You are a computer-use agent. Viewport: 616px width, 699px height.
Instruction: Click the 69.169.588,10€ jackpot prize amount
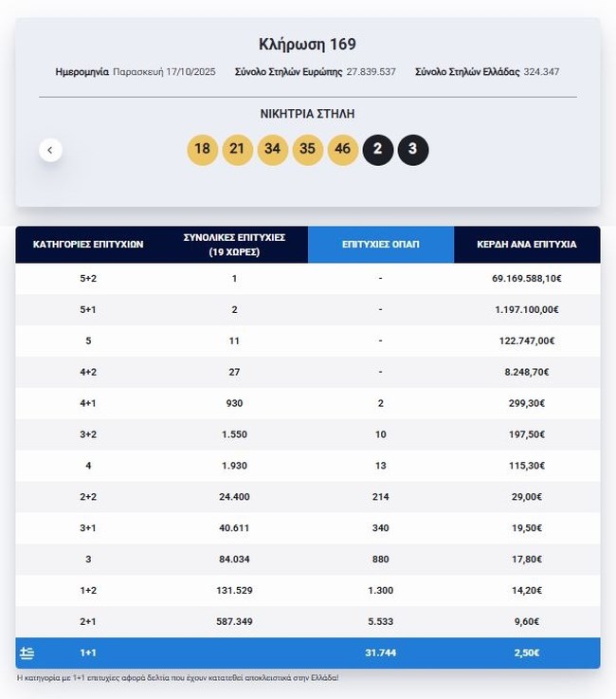[527, 279]
